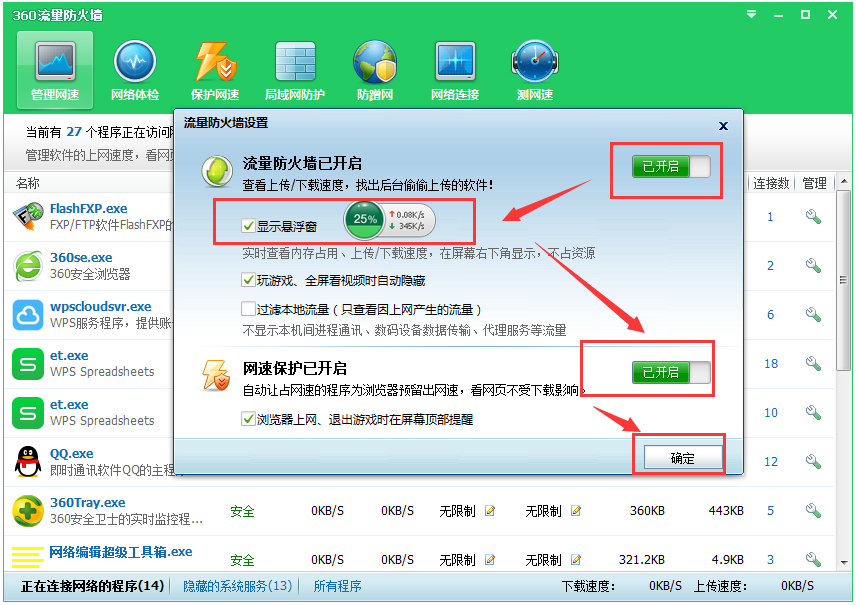Edit download limit for 360Tray.exe
The width and height of the screenshot is (856, 605).
click(x=490, y=511)
